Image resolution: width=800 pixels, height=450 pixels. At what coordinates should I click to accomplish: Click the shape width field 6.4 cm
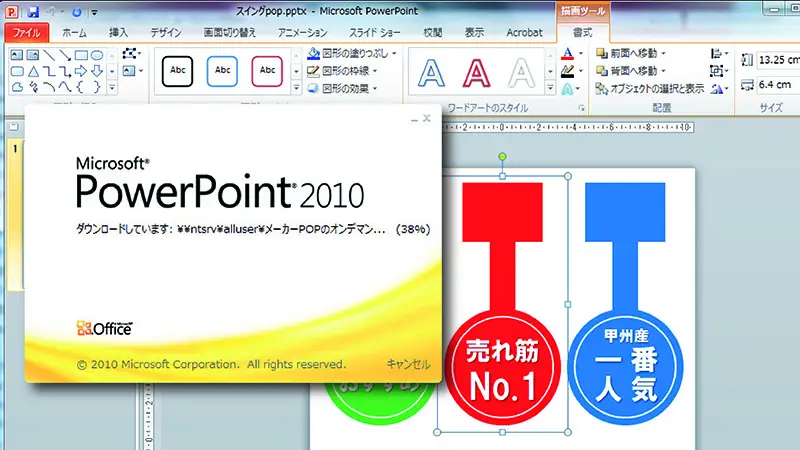pos(778,85)
